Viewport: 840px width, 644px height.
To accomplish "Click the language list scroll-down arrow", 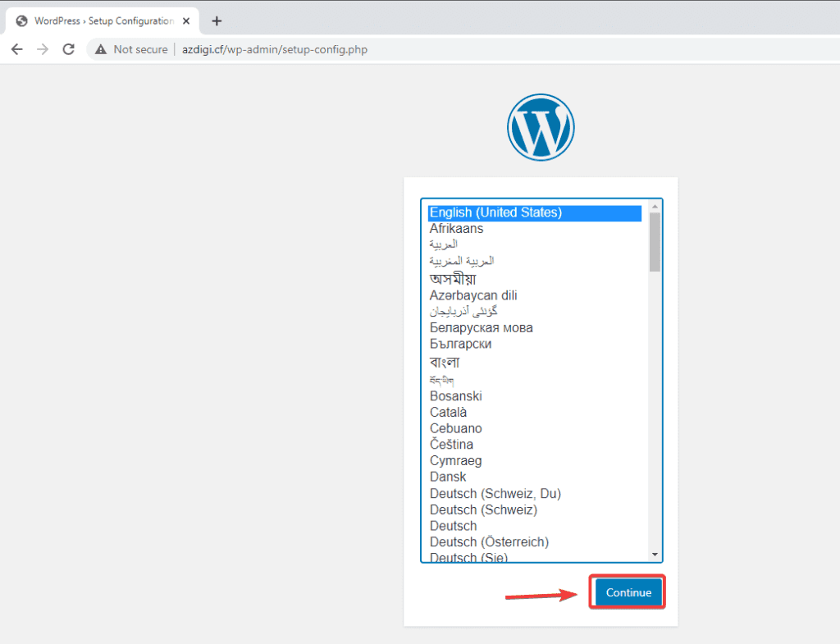I will click(655, 555).
